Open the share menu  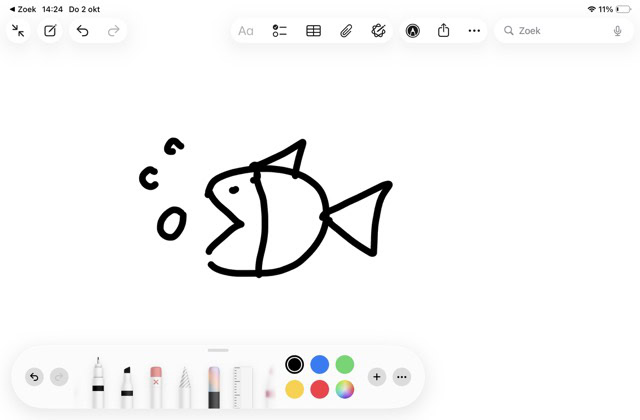tap(443, 31)
